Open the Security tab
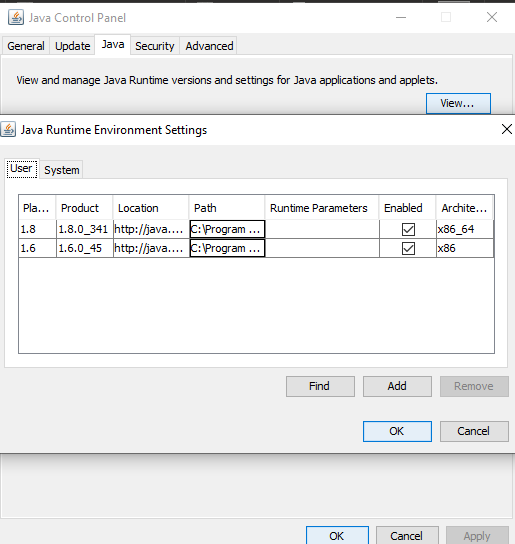Image resolution: width=515 pixels, height=544 pixels. pos(155,46)
